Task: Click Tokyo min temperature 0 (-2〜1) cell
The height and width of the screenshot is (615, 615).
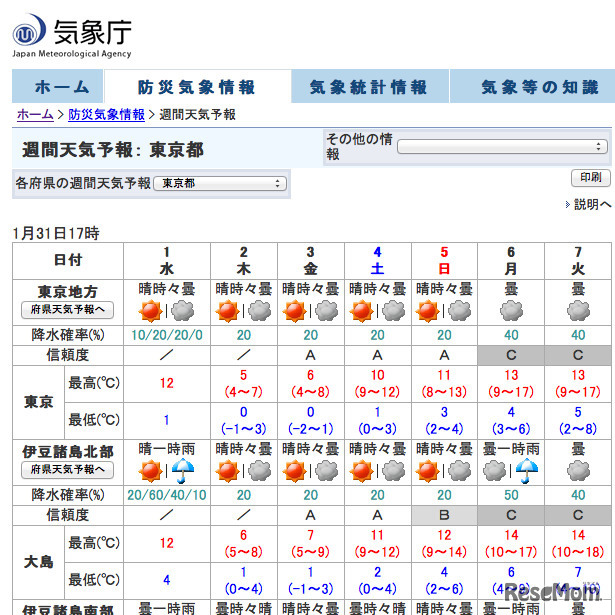Action: point(310,420)
